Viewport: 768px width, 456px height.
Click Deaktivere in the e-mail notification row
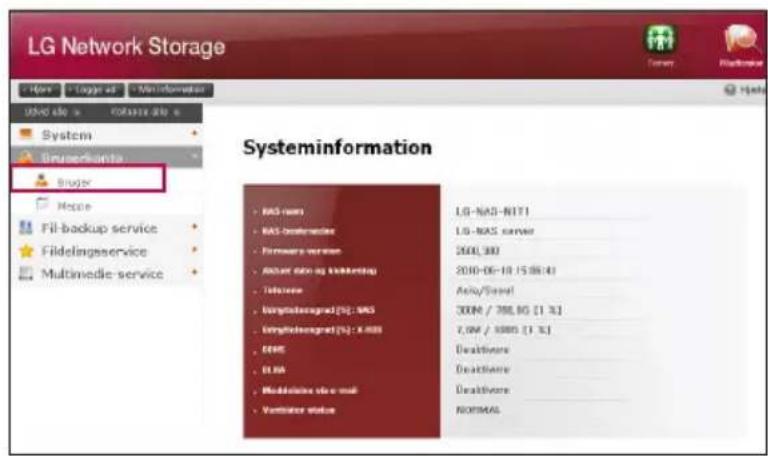pyautogui.click(x=483, y=390)
